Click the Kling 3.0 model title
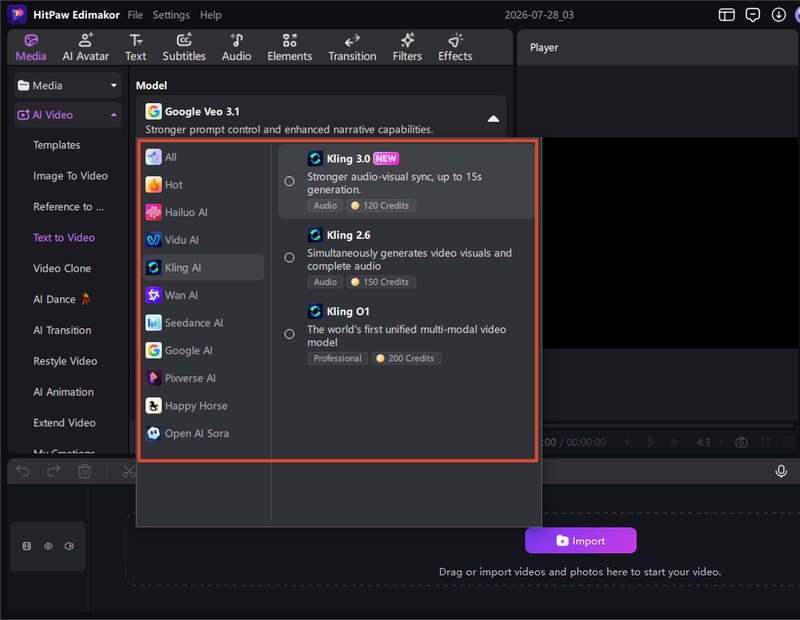Screen dimensions: 800x620 (348, 159)
